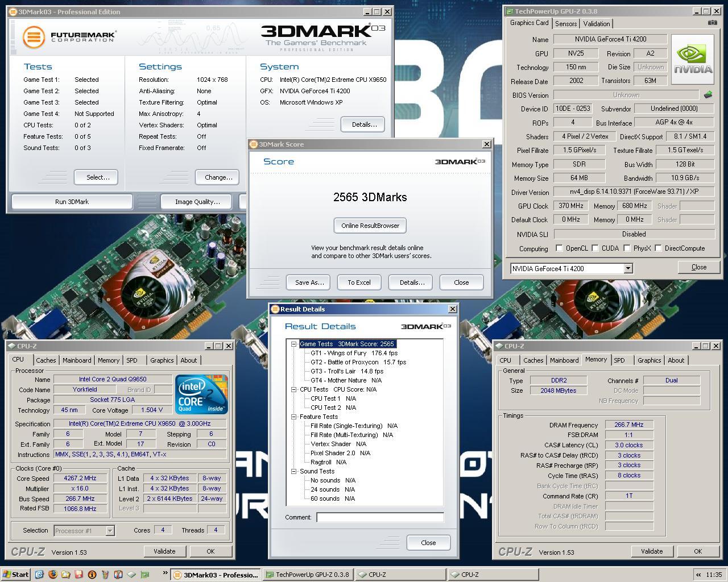Screen dimensions: 728x582
Task: Open SPD tab in right CPU-Z window
Action: pyautogui.click(x=619, y=360)
